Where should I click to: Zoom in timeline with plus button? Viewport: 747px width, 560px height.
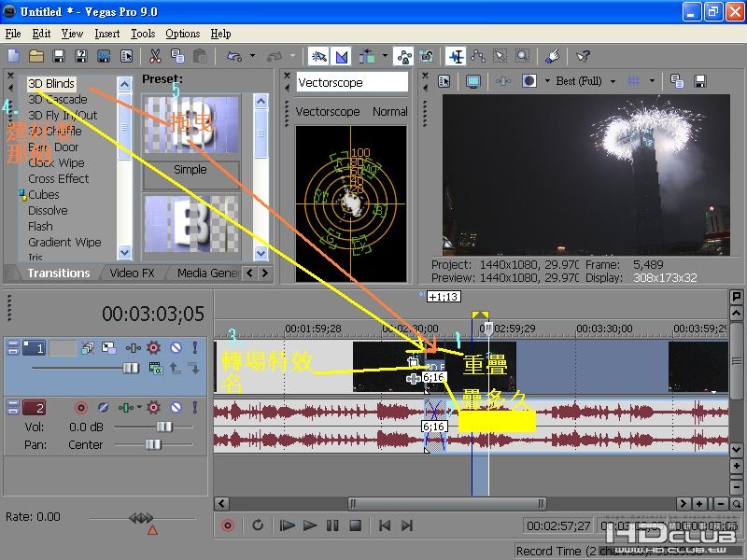[698, 504]
